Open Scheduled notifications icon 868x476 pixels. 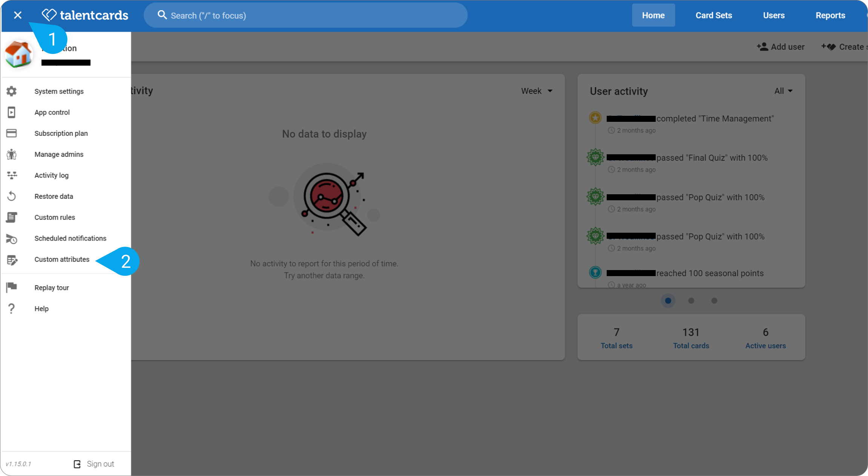12,238
